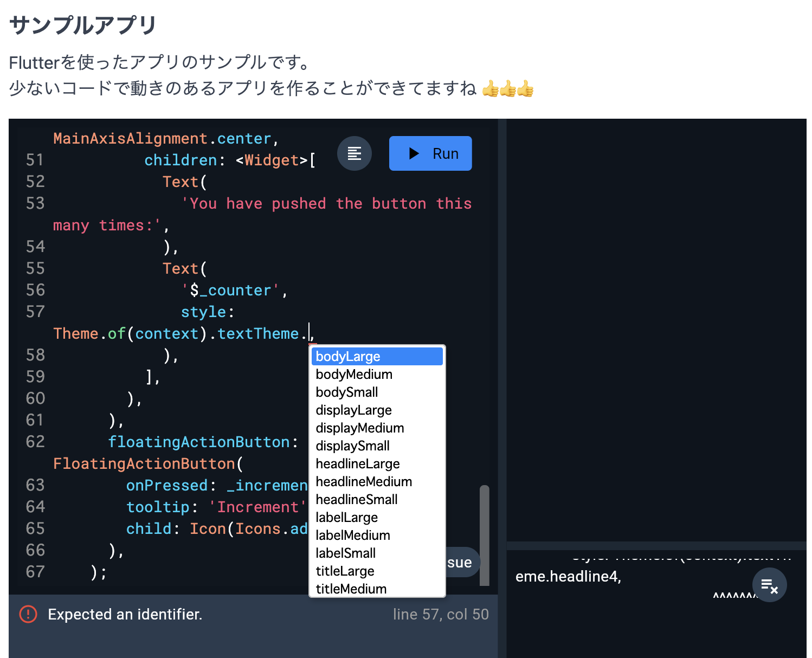Choose titleMedium suggestion
This screenshot has height=658, width=812.
coord(377,589)
